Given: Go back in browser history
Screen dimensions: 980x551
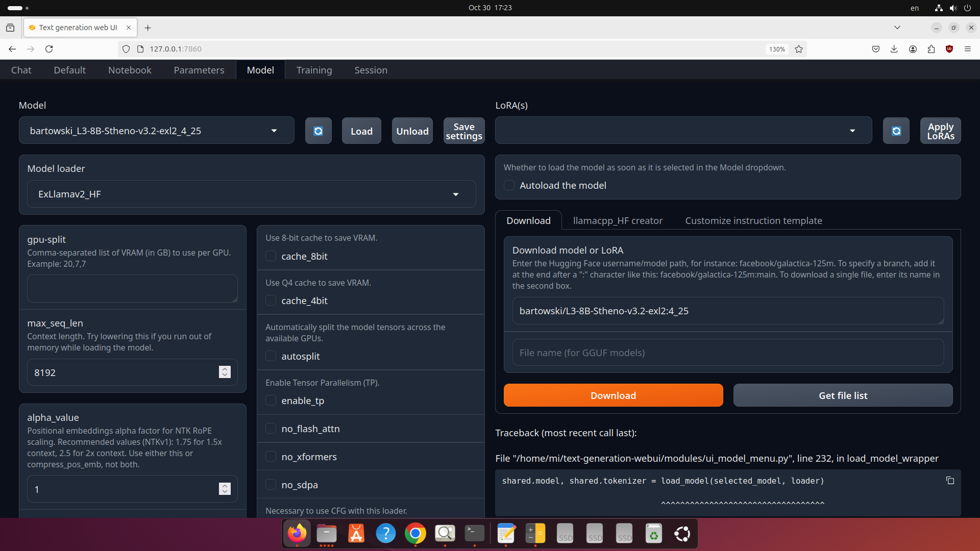Looking at the screenshot, I should point(12,49).
